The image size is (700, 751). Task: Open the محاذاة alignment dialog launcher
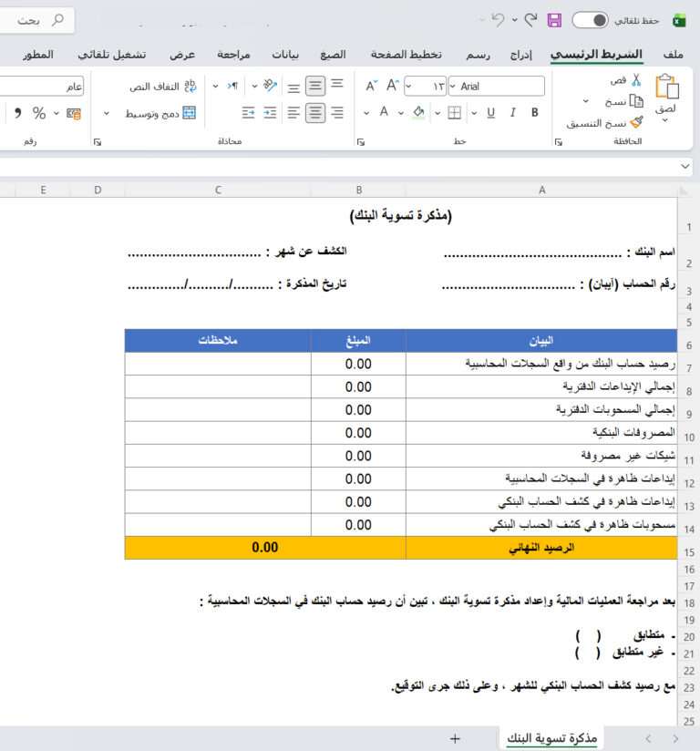pos(98,142)
